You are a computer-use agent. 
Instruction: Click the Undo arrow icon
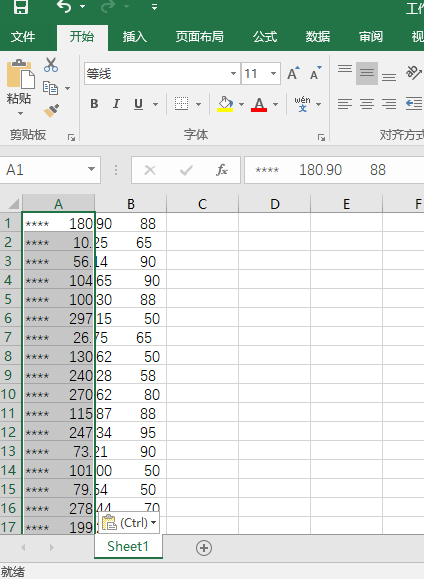pos(65,7)
